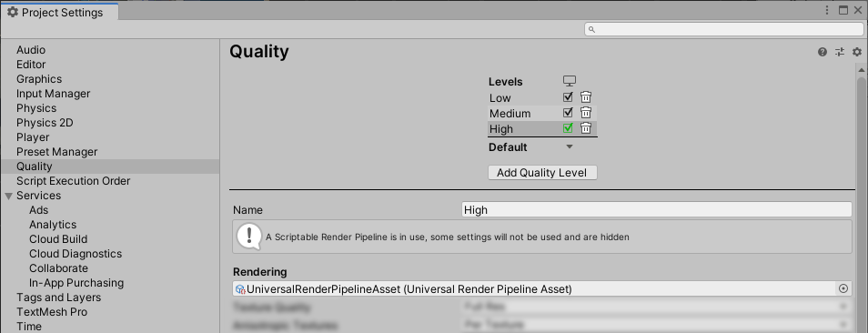Click the object picker circle for render pipeline asset
Viewport: 868px width, 333px height.
pos(843,288)
